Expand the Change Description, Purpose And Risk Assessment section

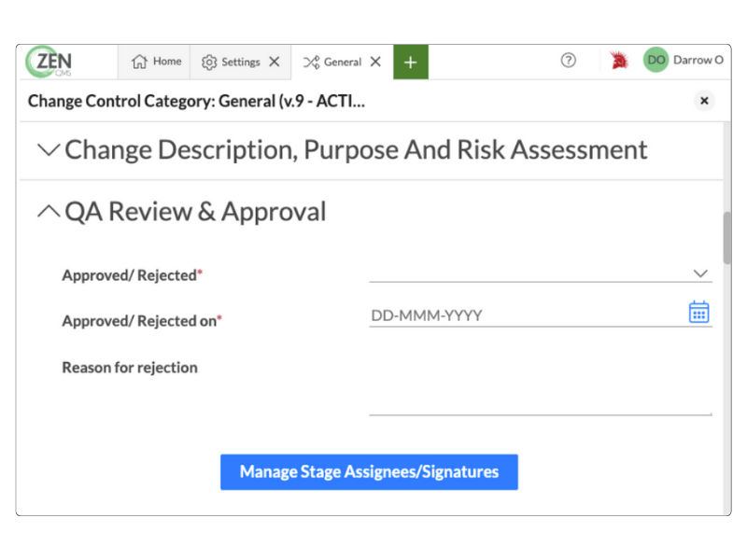[49, 149]
